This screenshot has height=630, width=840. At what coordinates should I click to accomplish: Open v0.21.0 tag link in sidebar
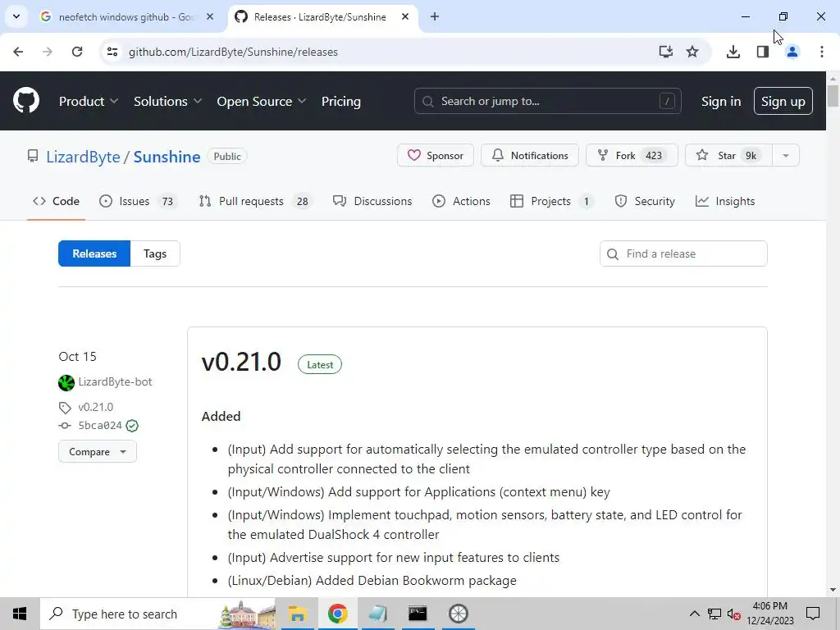pos(95,407)
